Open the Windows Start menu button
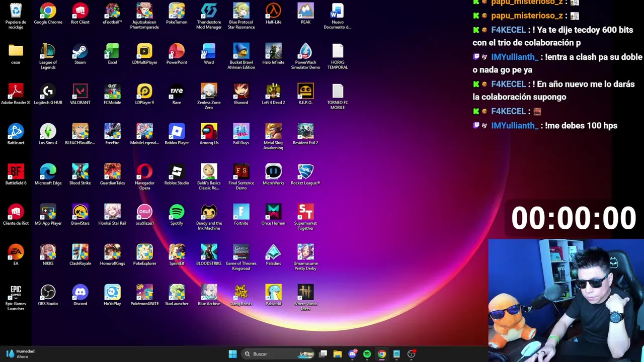644x362 pixels. (x=232, y=354)
